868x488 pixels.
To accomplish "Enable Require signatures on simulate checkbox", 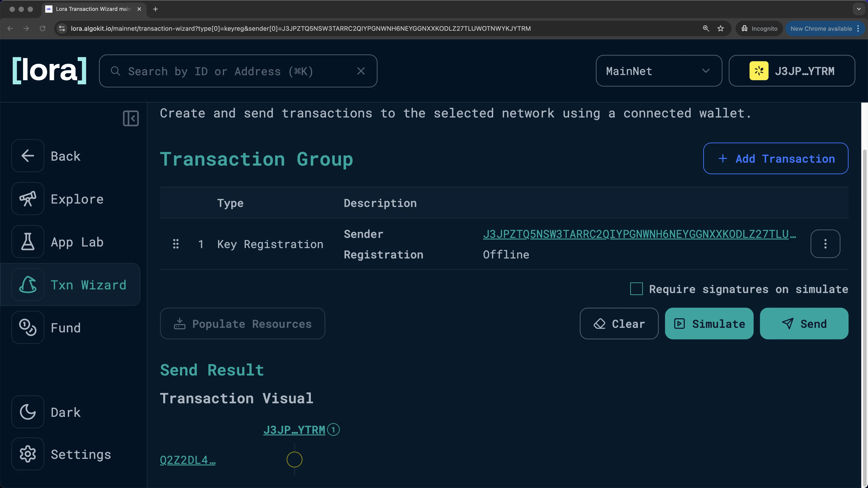I will 636,289.
